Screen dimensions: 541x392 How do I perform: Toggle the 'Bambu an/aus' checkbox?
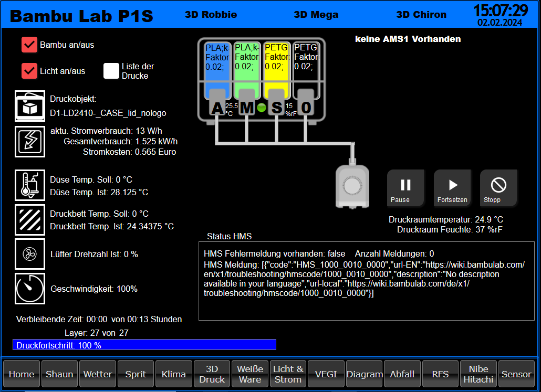pyautogui.click(x=29, y=45)
